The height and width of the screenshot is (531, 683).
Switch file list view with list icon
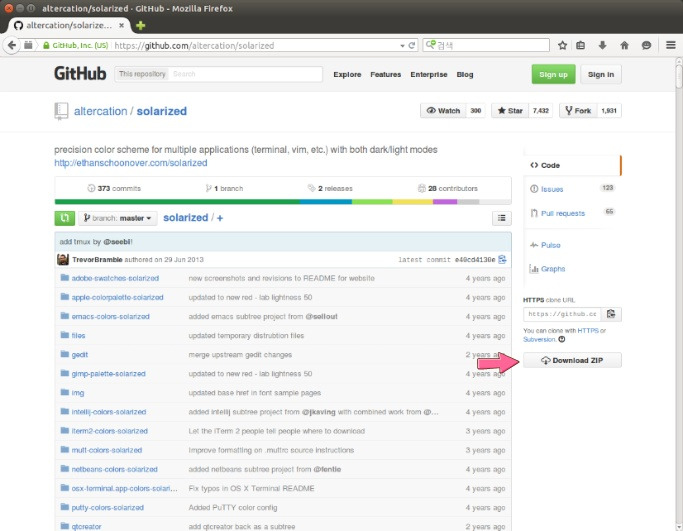(x=502, y=218)
